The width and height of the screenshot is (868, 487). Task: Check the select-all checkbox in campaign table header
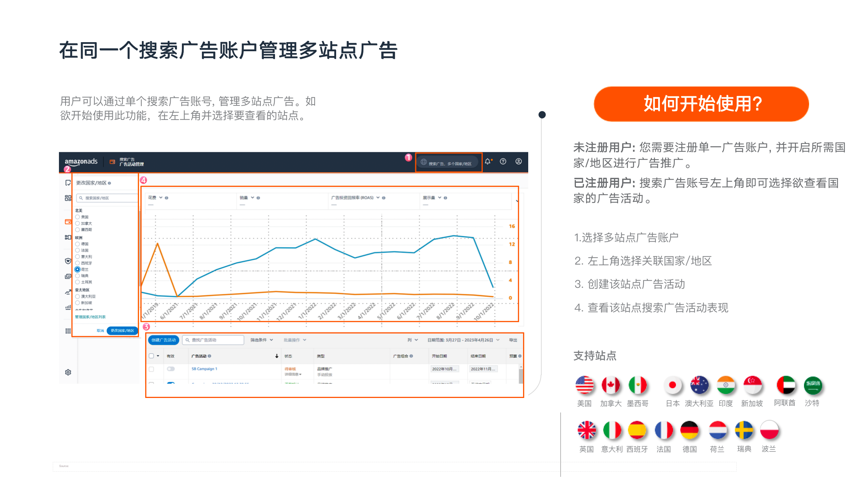(x=151, y=355)
